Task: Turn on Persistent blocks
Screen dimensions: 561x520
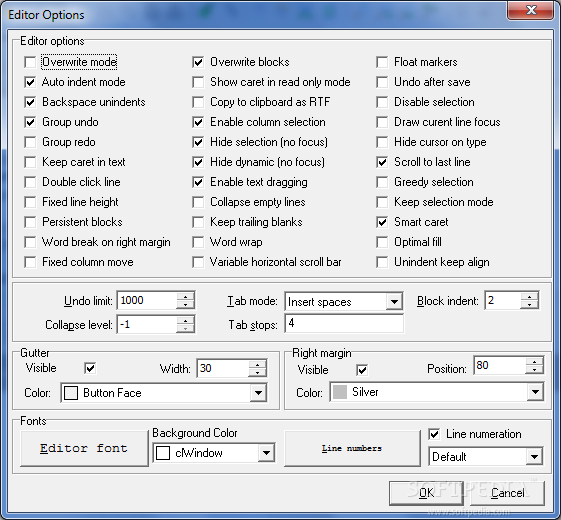Action: tap(30, 223)
